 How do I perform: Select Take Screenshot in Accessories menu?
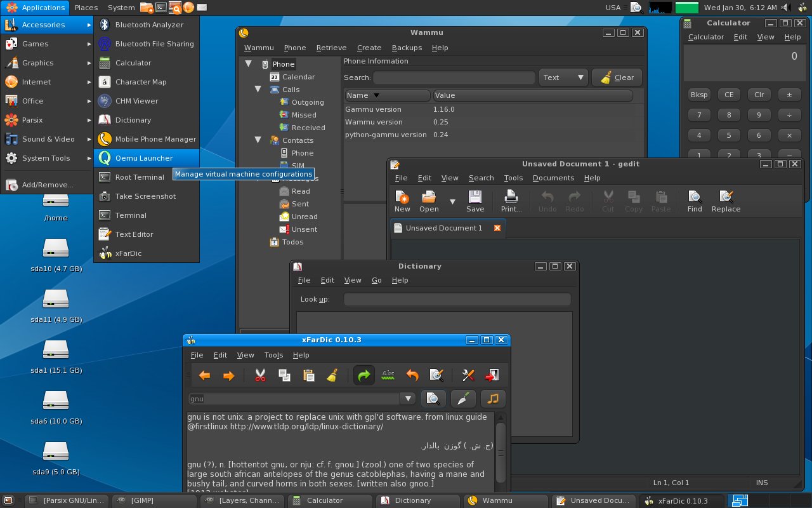click(x=147, y=196)
